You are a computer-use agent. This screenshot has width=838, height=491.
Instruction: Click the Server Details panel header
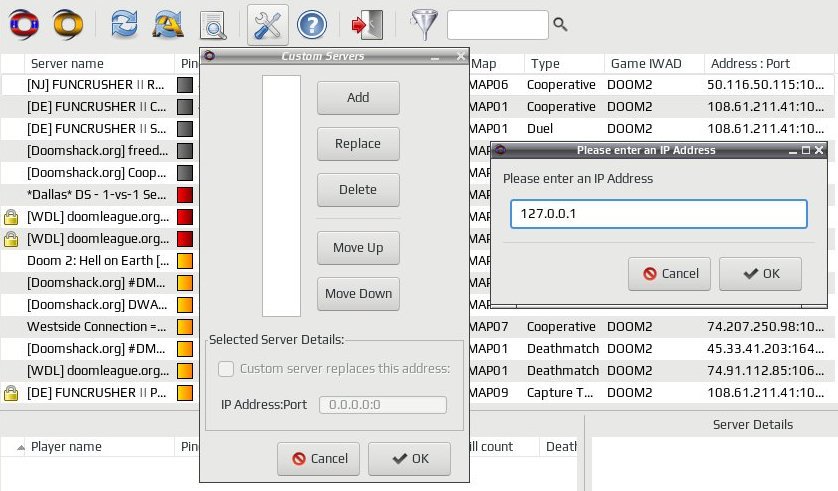[752, 425]
